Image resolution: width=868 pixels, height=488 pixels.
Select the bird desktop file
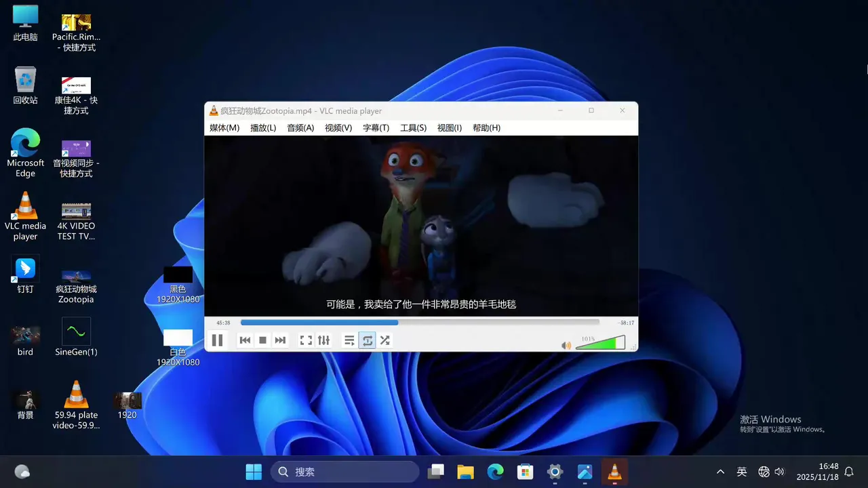click(25, 342)
